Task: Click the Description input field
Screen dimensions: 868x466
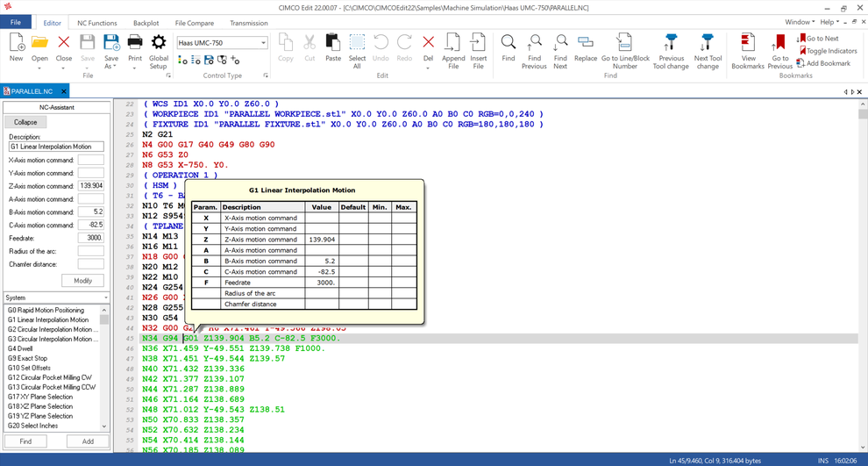Action: (56, 147)
